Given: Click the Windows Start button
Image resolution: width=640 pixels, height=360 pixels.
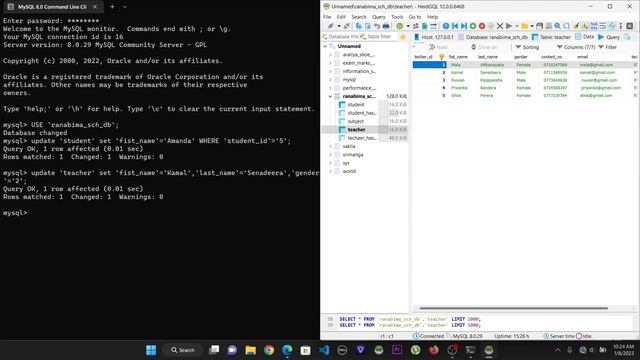Looking at the screenshot, I should point(151,350).
